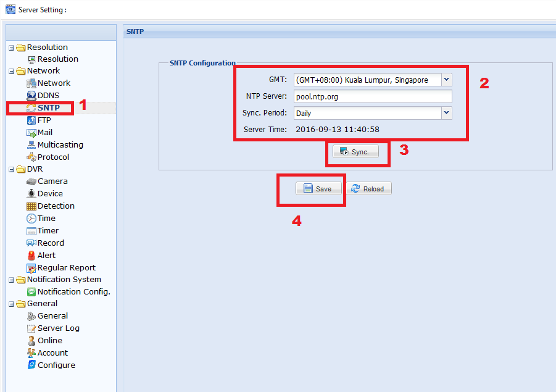Open the Notification Config. icon
This screenshot has width=556, height=392.
tap(31, 291)
